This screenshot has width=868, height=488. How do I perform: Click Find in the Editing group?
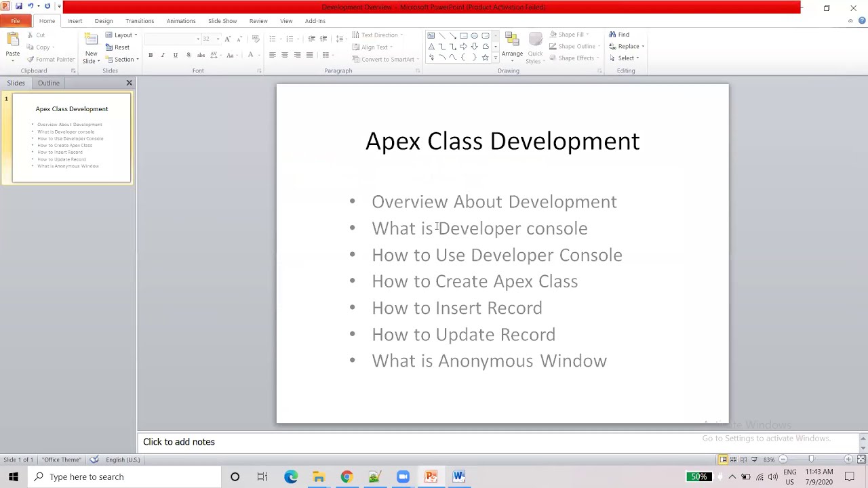coord(619,35)
